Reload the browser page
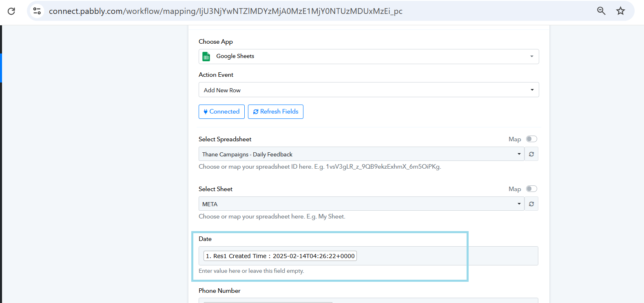Screen dimensions: 644x303 pos(11,11)
